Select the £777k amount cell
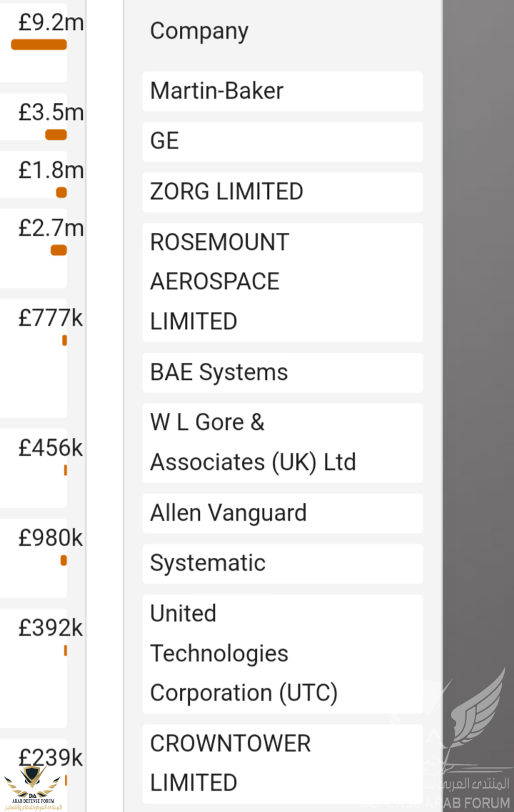514x812 pixels. 50,319
